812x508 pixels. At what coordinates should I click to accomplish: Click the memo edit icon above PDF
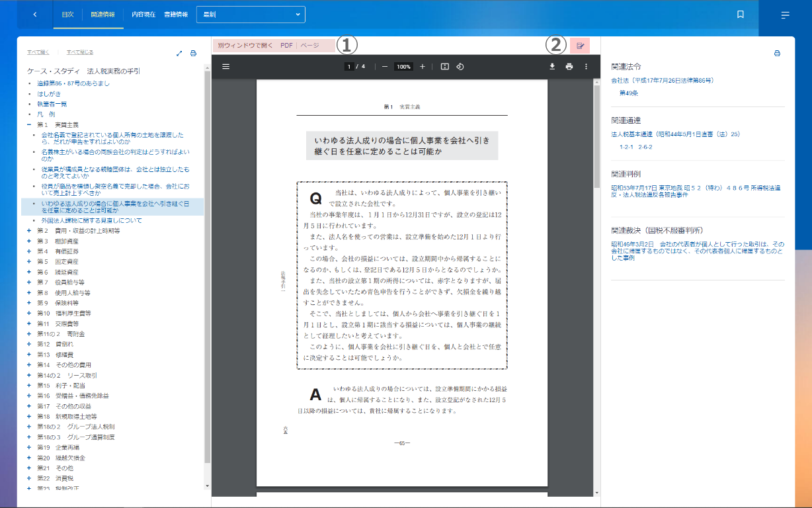pos(580,46)
